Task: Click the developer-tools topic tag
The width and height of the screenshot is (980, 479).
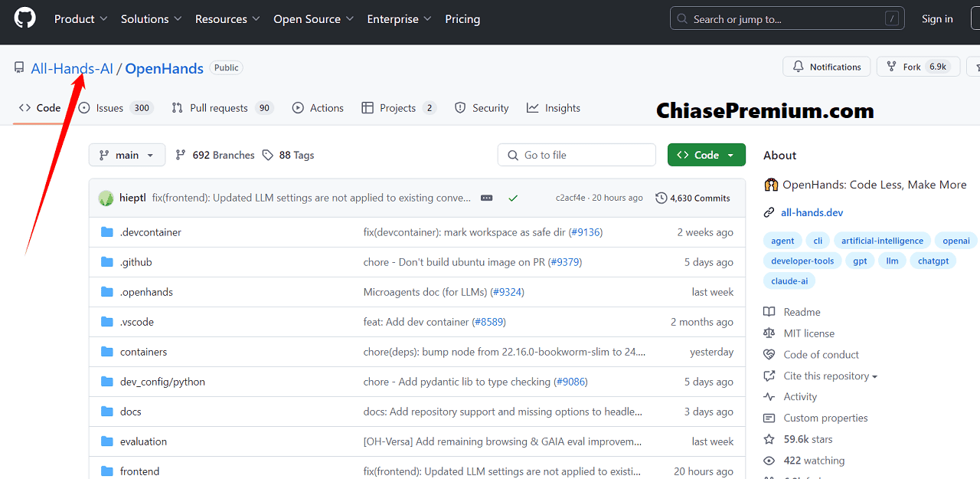Action: point(802,261)
